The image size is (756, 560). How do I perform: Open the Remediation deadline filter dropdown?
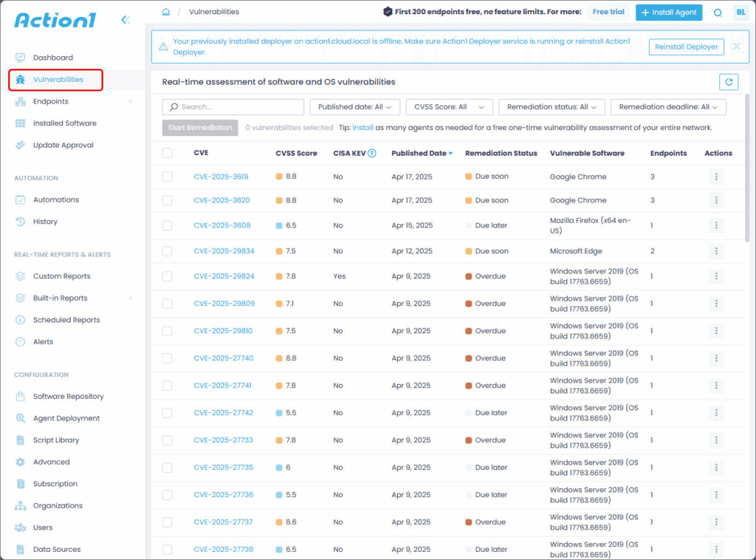tap(668, 106)
